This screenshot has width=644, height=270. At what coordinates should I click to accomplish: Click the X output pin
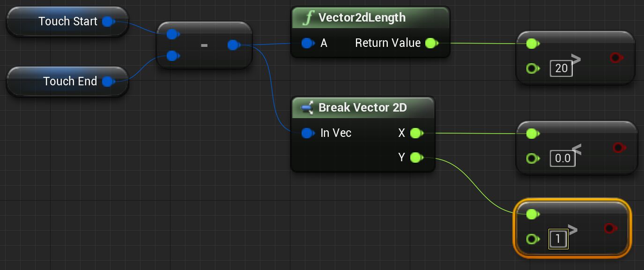tap(415, 134)
